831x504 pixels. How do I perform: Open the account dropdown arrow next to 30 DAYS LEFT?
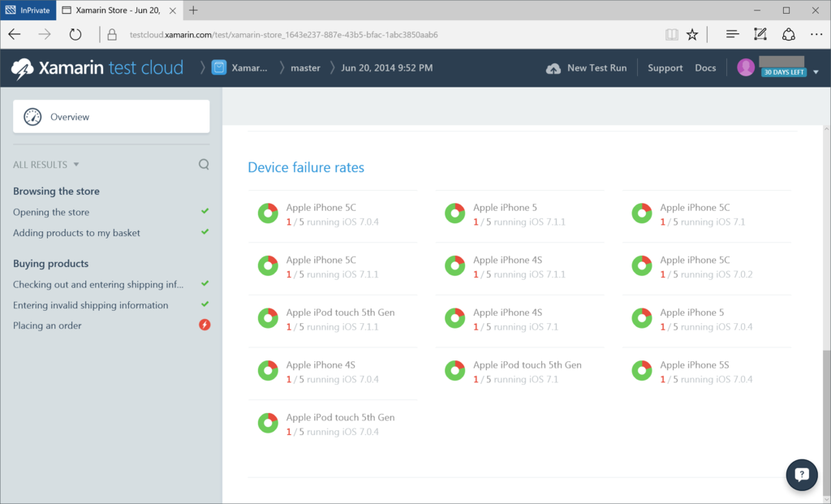816,72
